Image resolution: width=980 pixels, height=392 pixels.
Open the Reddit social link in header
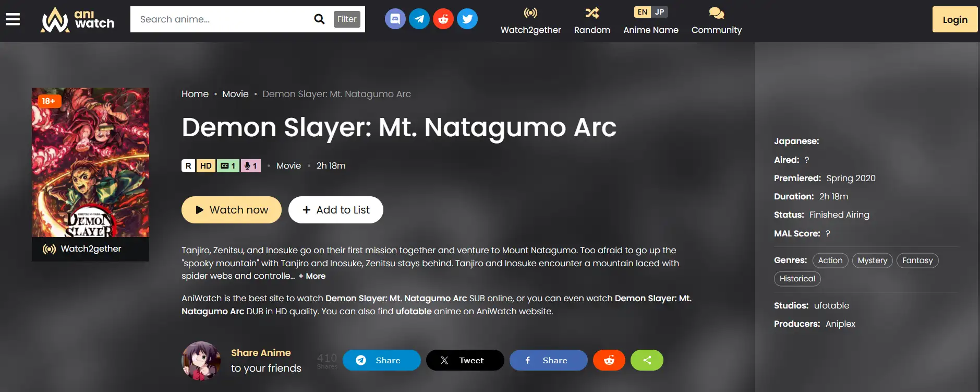click(443, 19)
